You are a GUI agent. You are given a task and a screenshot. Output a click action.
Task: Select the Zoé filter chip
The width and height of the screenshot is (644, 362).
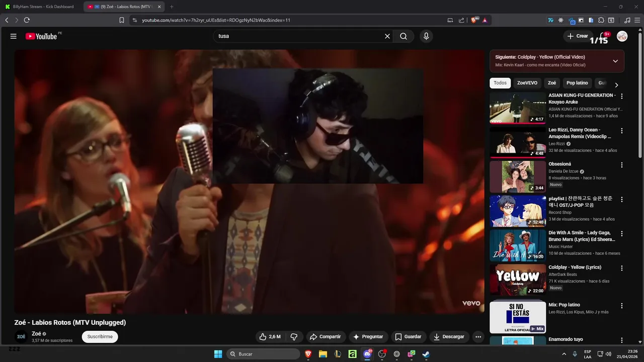[552, 83]
